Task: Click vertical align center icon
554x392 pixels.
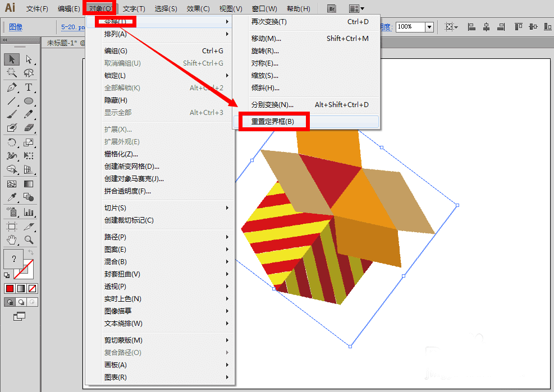Action: click(533, 27)
